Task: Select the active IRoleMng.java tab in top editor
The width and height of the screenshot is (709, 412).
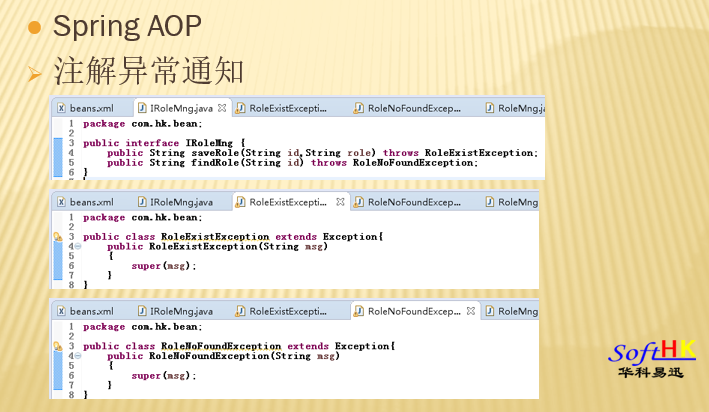Action: pyautogui.click(x=181, y=108)
